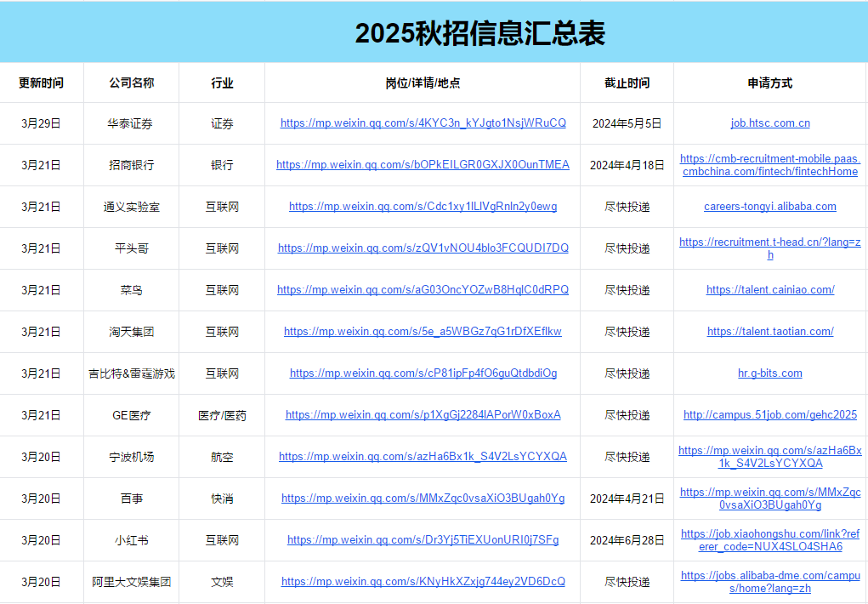This screenshot has height=604, width=868.
Task: Follow the recruitment.t-head.cn application link
Action: tap(770, 248)
